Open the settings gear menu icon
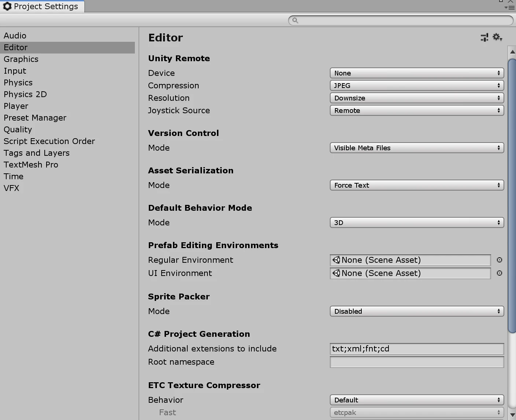Screen dimensions: 516x420 [497, 37]
